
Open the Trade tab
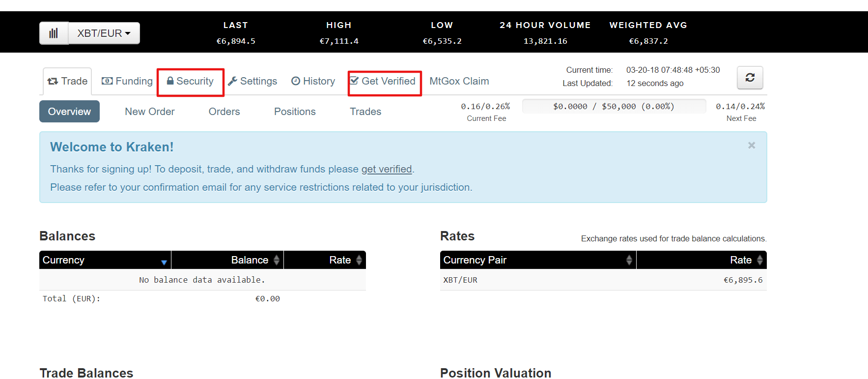[x=67, y=81]
